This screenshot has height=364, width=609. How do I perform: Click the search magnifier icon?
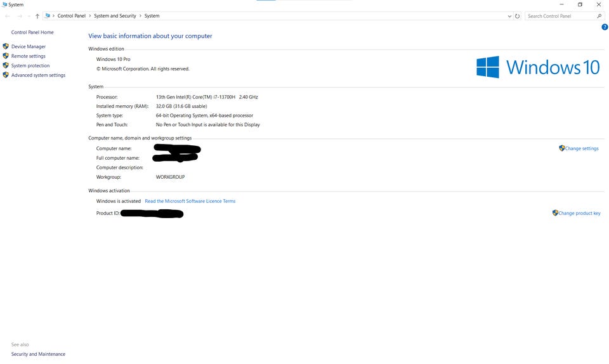(x=599, y=16)
